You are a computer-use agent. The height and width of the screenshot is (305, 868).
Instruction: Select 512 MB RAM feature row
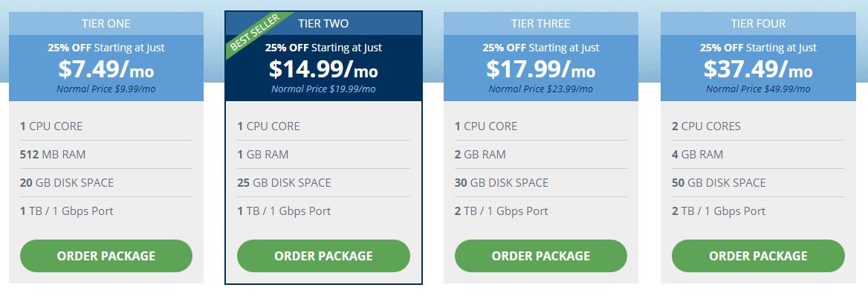tap(106, 154)
